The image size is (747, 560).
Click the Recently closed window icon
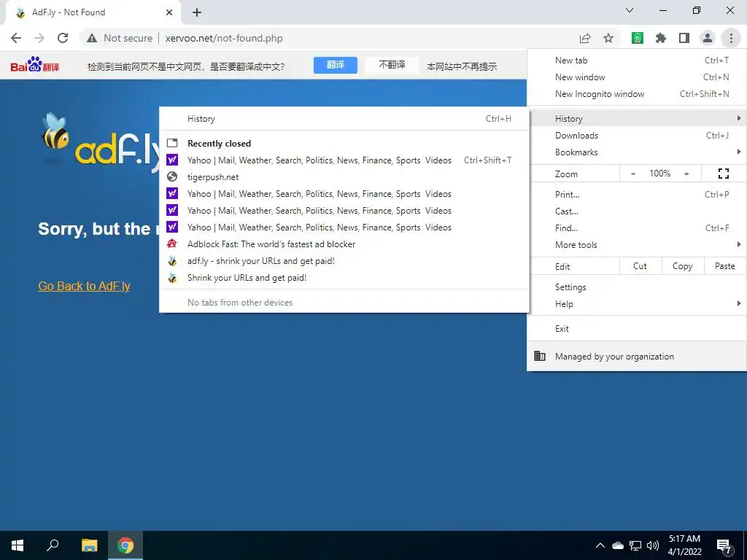[x=172, y=143]
